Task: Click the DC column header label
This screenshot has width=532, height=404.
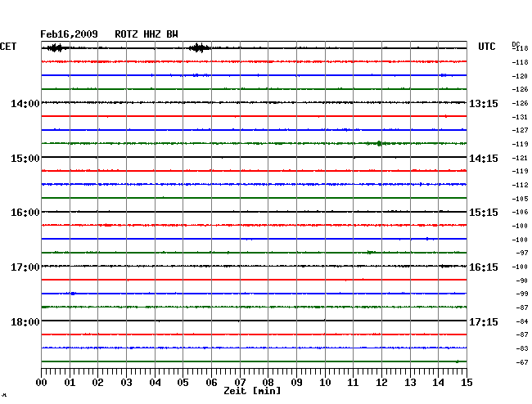Action: [516, 44]
